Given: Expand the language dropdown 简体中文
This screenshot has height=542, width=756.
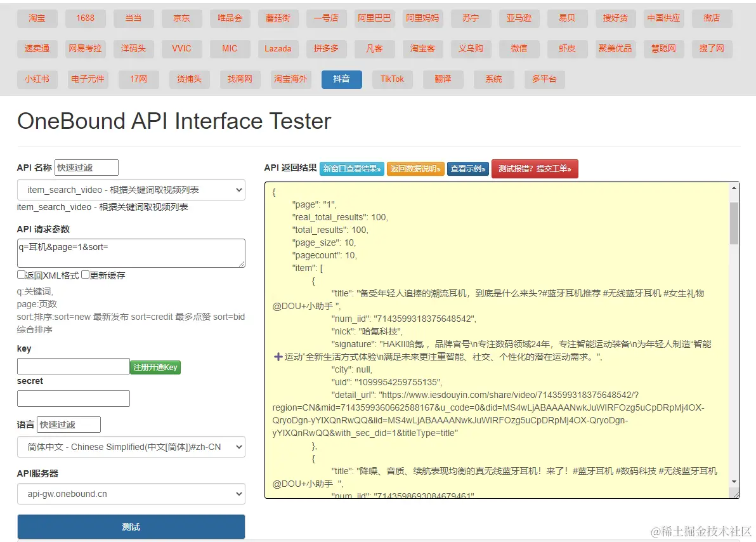Looking at the screenshot, I should tap(131, 447).
